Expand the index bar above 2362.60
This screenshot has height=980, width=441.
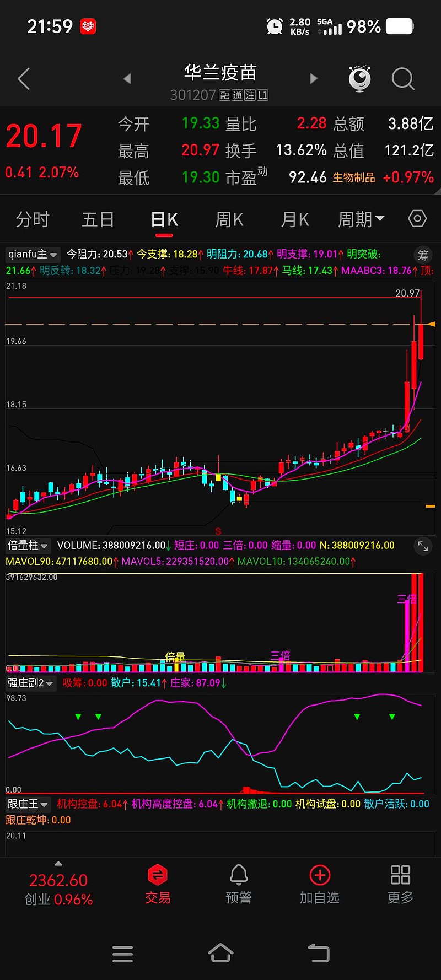[x=58, y=864]
